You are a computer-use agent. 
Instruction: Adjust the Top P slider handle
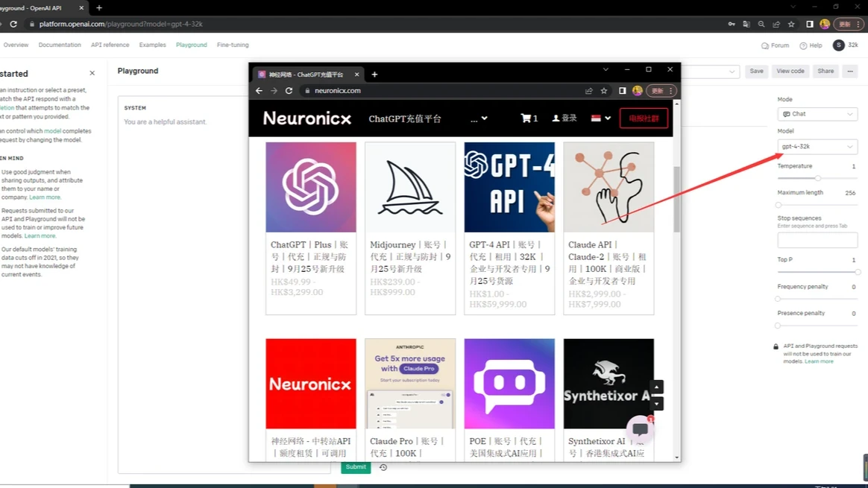858,272
